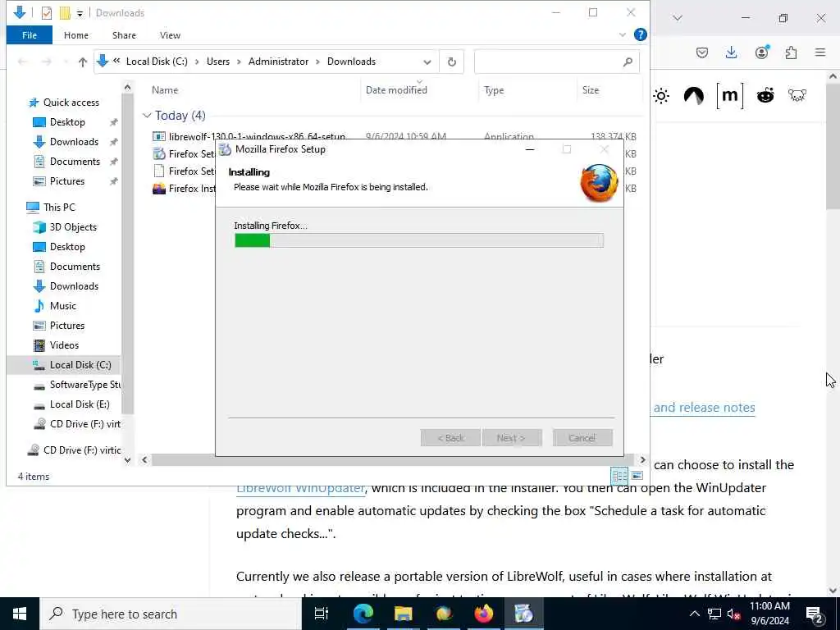The width and height of the screenshot is (840, 630).
Task: Click the installation progress bar
Action: (419, 240)
